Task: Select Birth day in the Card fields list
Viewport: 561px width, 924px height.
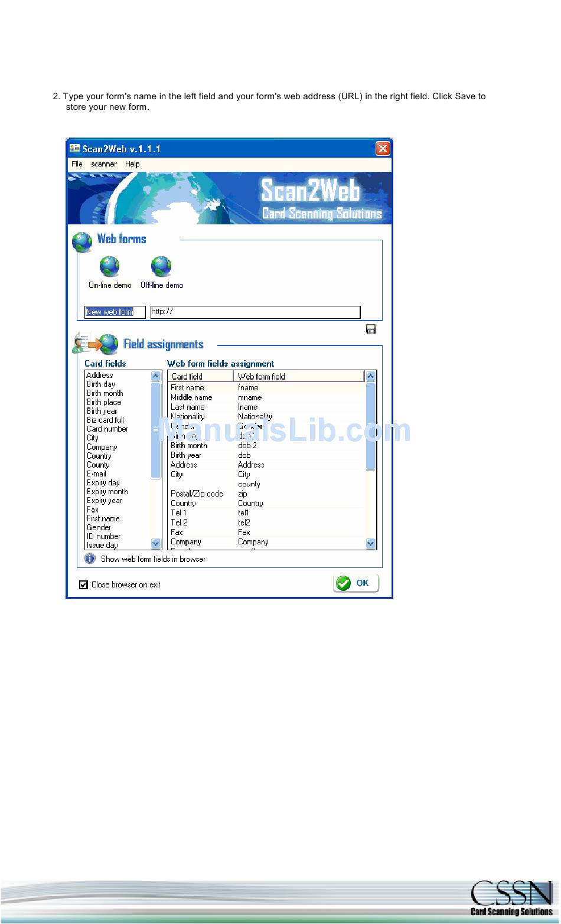Action: pos(101,384)
